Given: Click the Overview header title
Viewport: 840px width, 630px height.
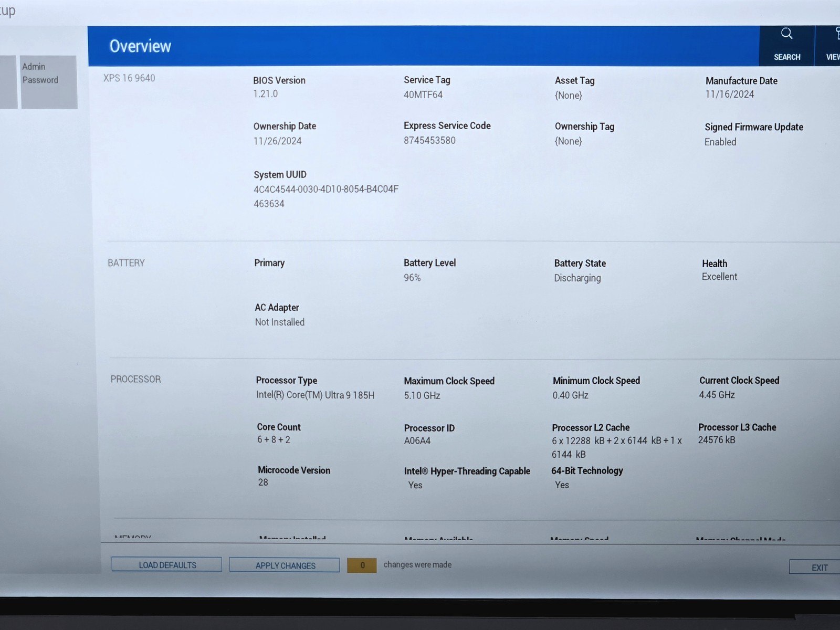Looking at the screenshot, I should click(x=140, y=46).
